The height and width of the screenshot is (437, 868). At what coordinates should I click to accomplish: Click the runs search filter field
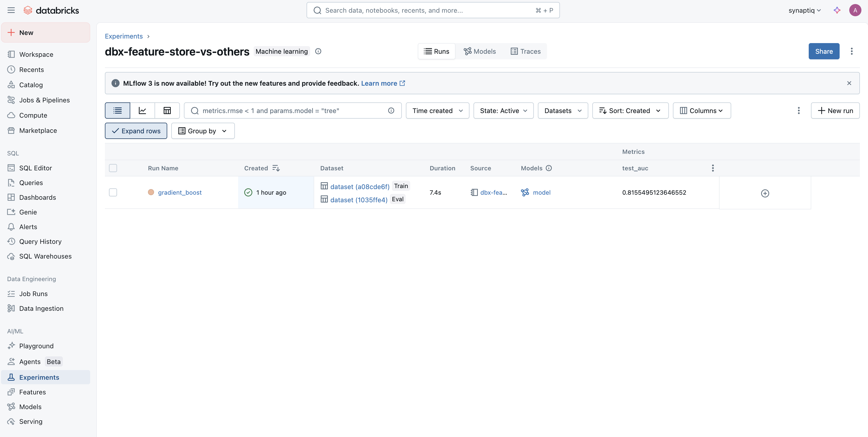[x=290, y=111]
